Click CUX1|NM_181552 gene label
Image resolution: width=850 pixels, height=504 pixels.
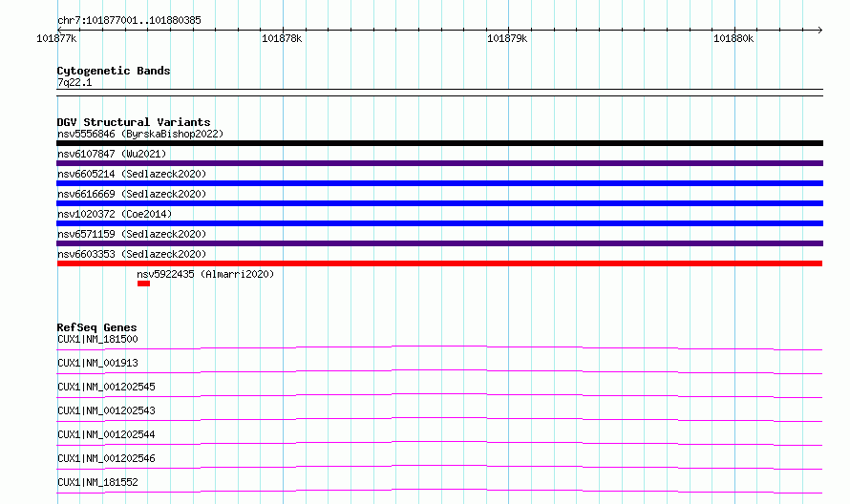97,482
